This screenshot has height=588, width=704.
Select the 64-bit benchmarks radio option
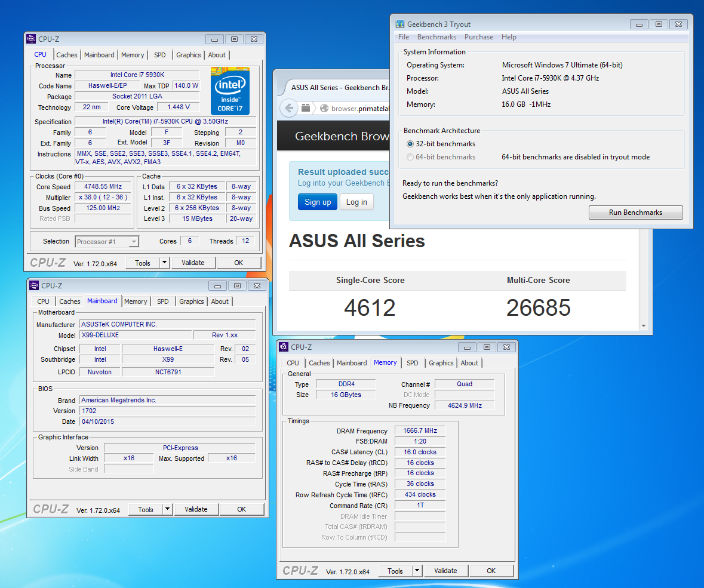[410, 157]
